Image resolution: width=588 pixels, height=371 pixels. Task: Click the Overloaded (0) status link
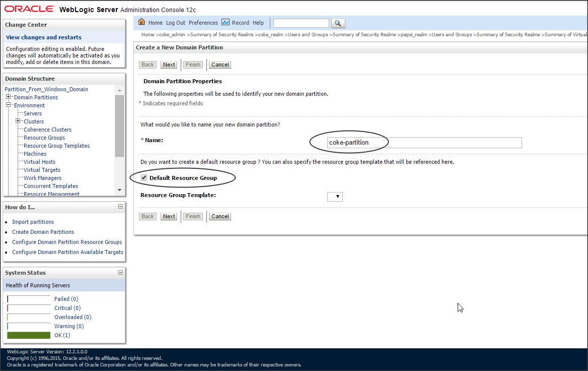(73, 317)
